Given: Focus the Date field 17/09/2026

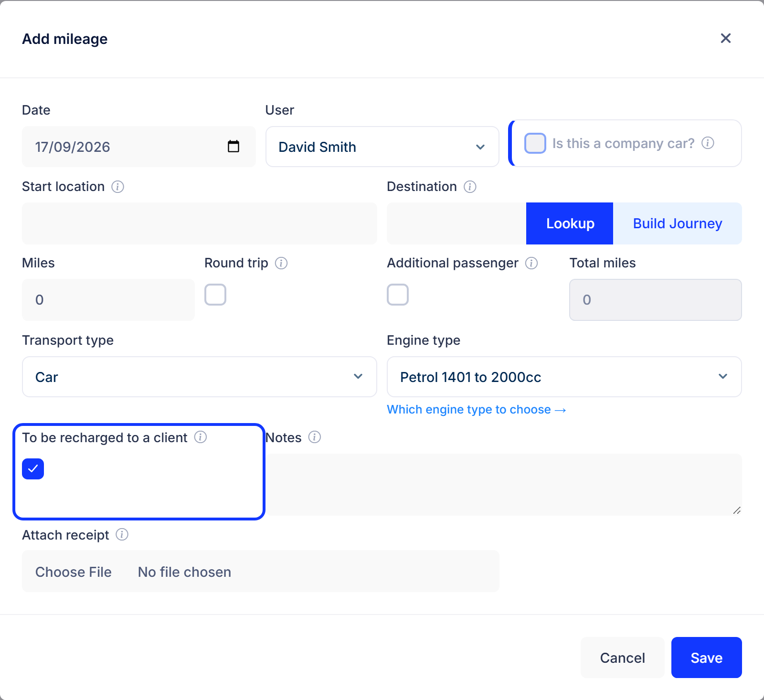Looking at the screenshot, I should pyautogui.click(x=139, y=147).
